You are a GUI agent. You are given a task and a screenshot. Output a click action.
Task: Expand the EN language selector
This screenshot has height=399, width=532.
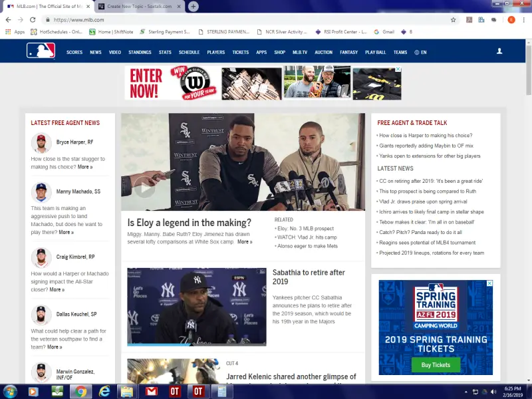click(420, 52)
